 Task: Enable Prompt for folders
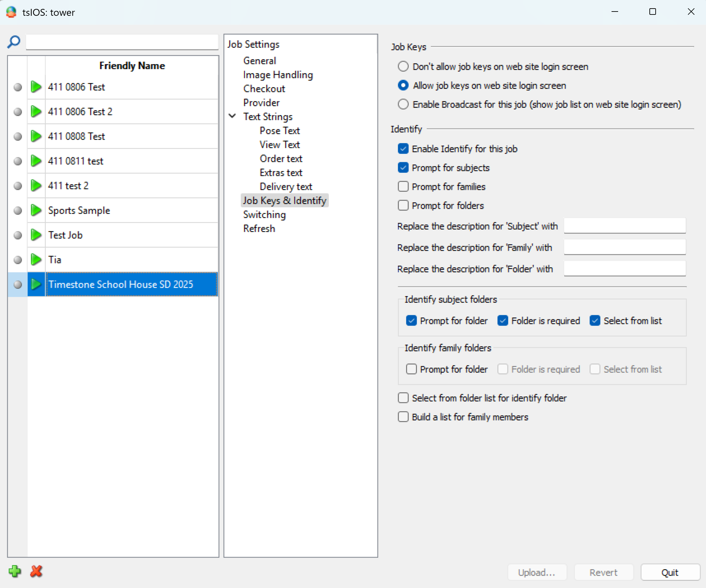click(x=403, y=205)
